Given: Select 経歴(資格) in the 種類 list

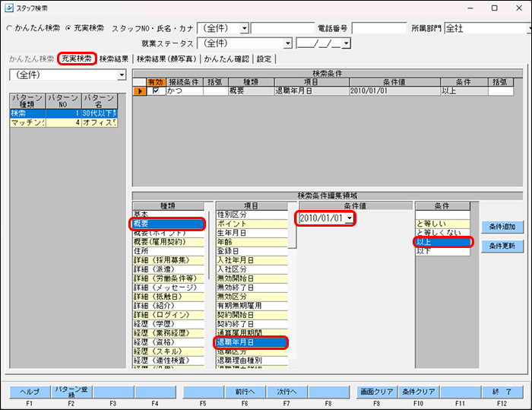Looking at the screenshot, I should (169, 342).
